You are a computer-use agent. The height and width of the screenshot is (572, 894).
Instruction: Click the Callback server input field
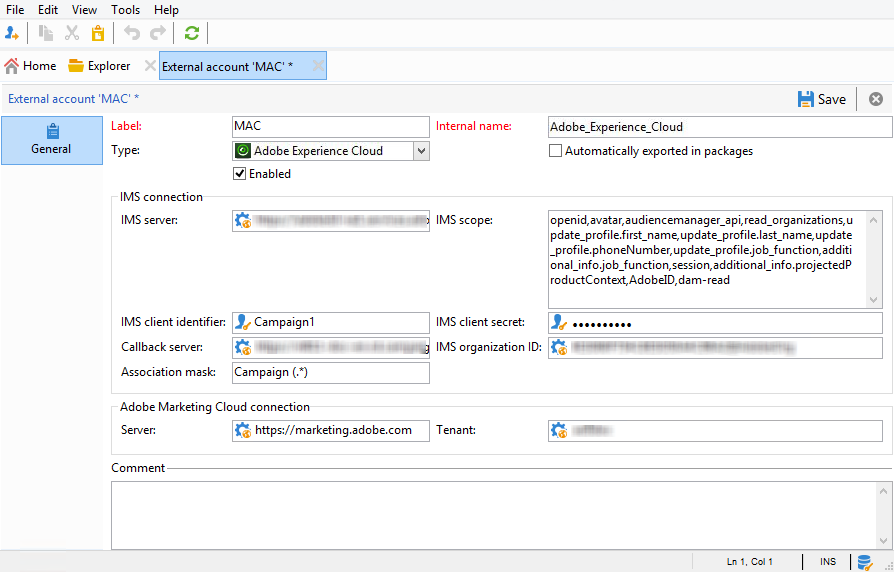pos(331,347)
